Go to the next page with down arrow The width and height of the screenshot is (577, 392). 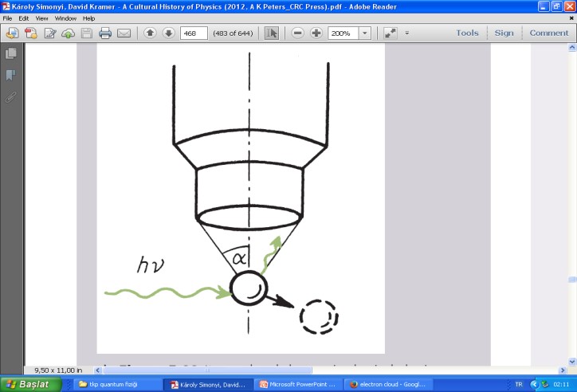168,33
